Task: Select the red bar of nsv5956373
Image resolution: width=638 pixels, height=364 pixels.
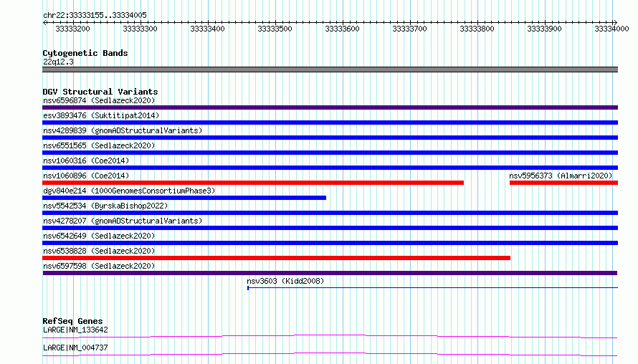Action: (x=563, y=183)
